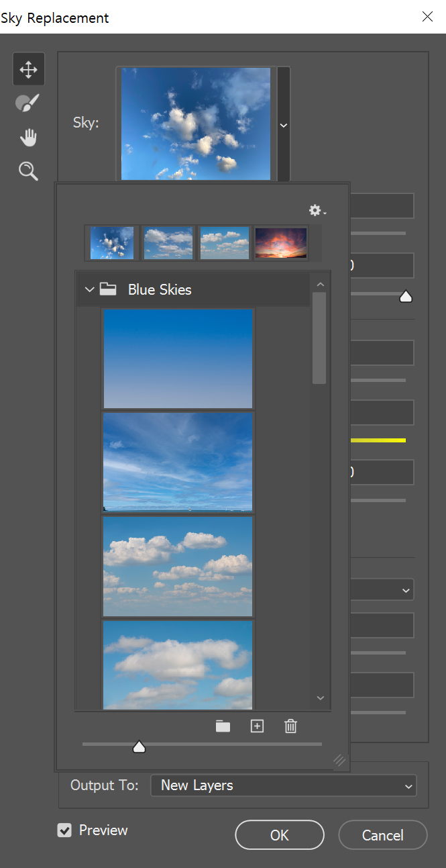Click the yellow temperature slider track
Screen dimensions: 446x868
(x=378, y=440)
